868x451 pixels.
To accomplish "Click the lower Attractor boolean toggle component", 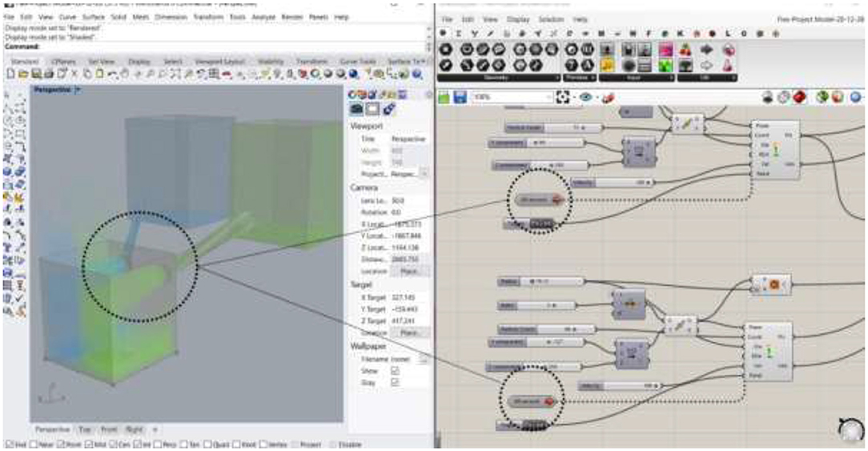I will (x=532, y=401).
